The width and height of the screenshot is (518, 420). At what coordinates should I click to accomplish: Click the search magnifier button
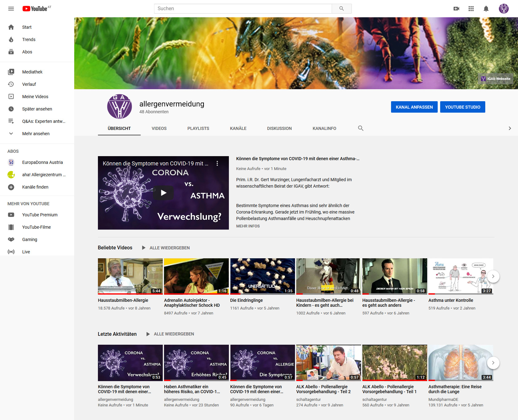pyautogui.click(x=342, y=9)
